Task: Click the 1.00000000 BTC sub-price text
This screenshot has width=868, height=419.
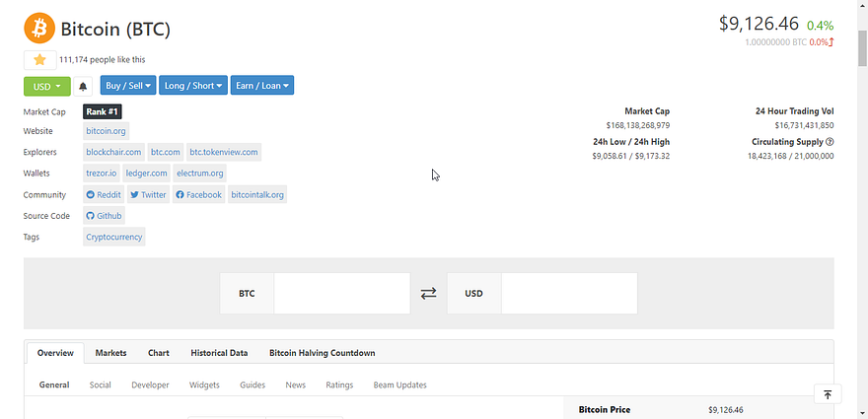Action: pyautogui.click(x=774, y=42)
